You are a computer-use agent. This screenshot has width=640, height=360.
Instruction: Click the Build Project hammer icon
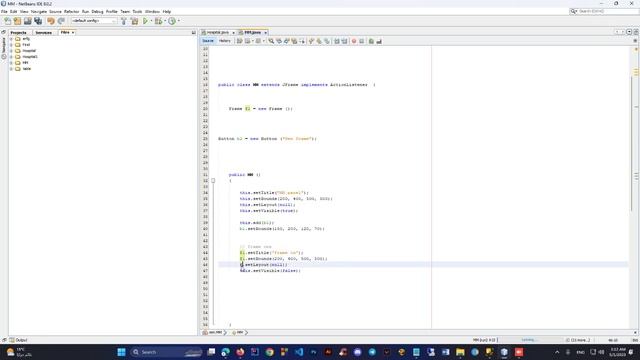pyautogui.click(x=124, y=21)
